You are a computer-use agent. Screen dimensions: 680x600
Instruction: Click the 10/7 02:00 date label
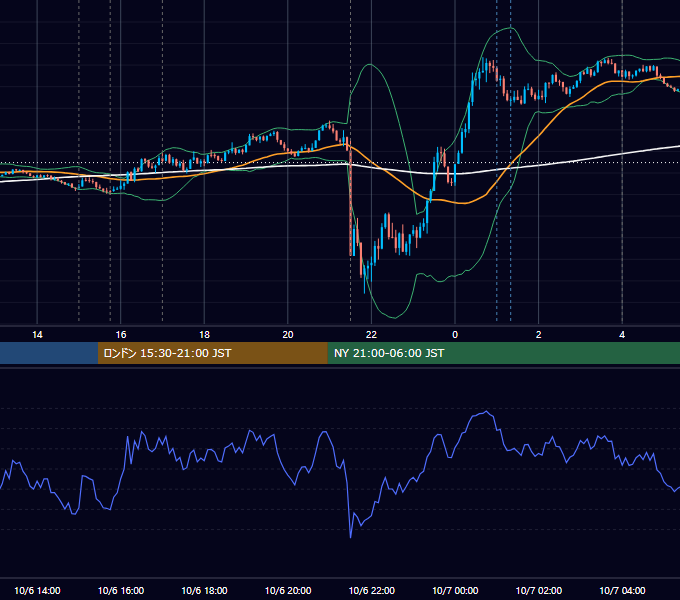point(539,590)
